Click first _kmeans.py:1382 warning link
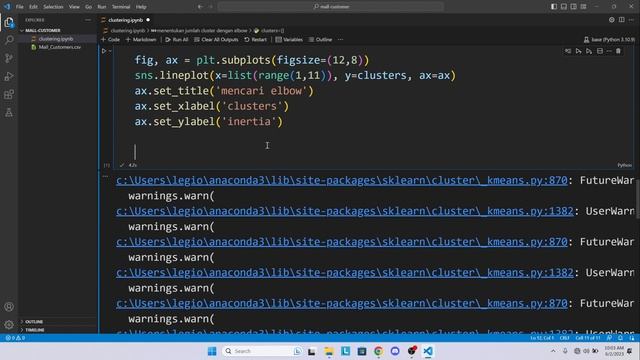640x360 pixels. 344,211
